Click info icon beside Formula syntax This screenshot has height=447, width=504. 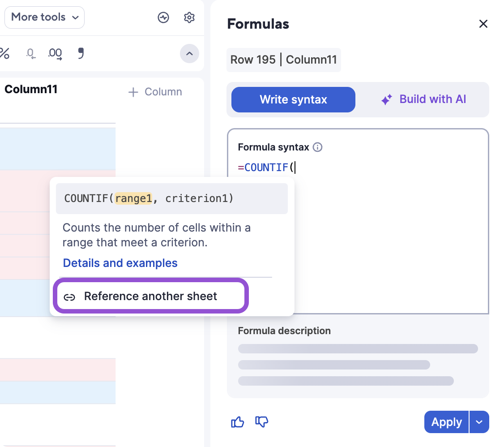317,147
